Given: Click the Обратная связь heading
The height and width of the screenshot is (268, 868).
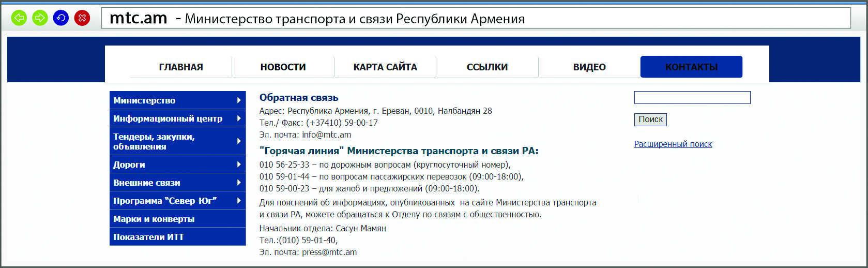Looking at the screenshot, I should (299, 97).
